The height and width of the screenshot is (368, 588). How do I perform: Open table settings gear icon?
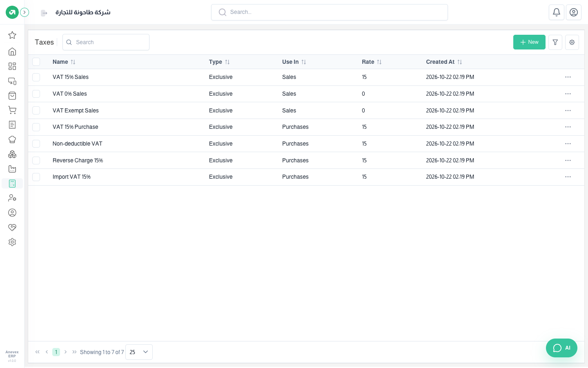click(x=572, y=42)
